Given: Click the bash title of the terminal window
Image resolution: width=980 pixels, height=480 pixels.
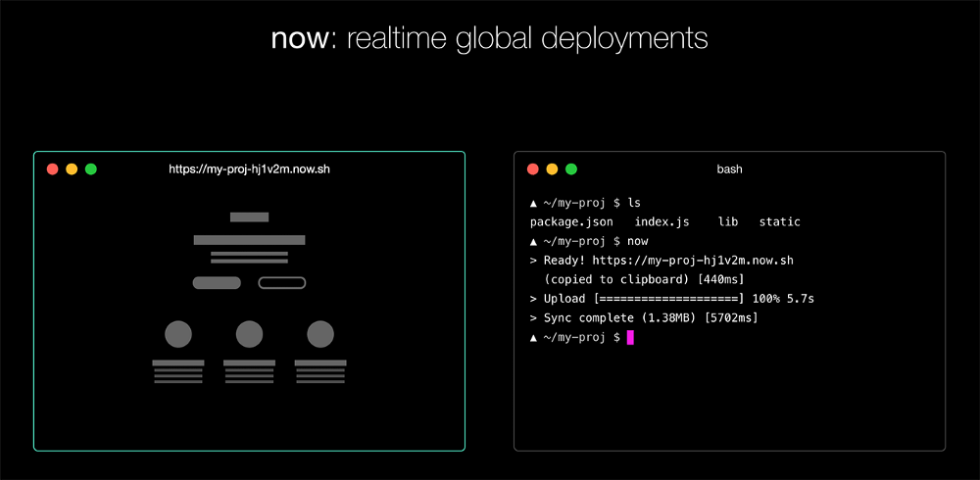Looking at the screenshot, I should 729,169.
